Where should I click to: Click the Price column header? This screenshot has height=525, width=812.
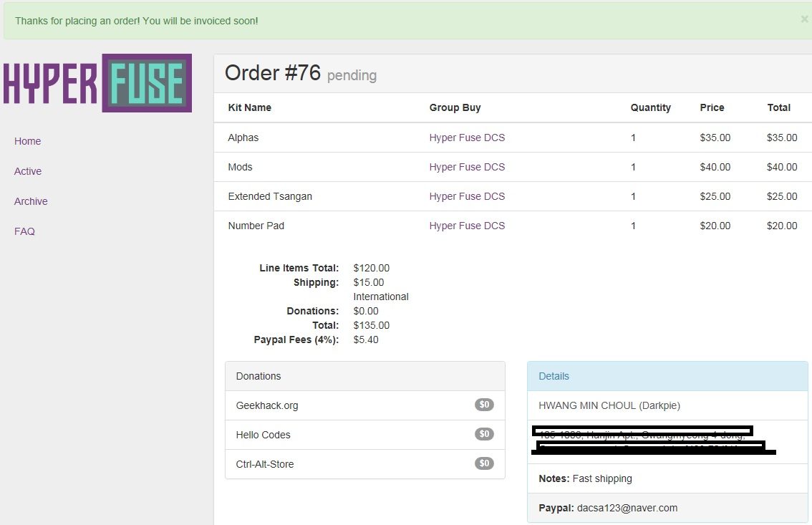pos(712,107)
